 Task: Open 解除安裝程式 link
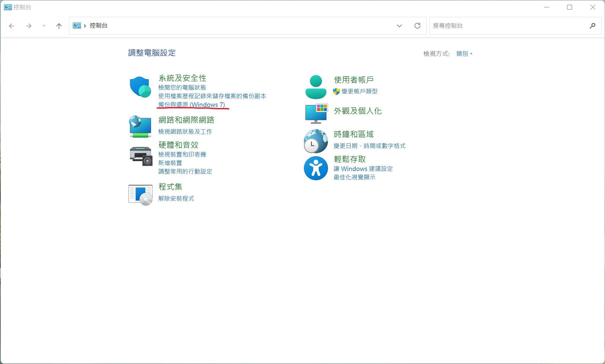176,198
